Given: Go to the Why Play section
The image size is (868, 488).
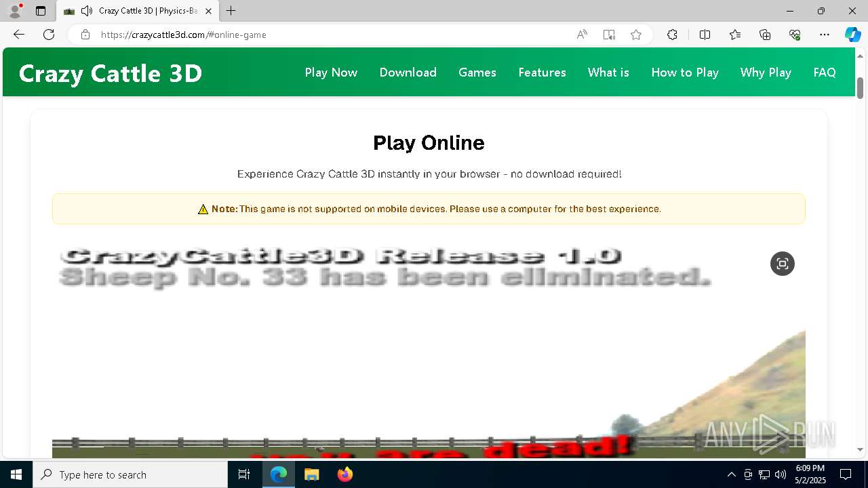Looking at the screenshot, I should point(766,73).
